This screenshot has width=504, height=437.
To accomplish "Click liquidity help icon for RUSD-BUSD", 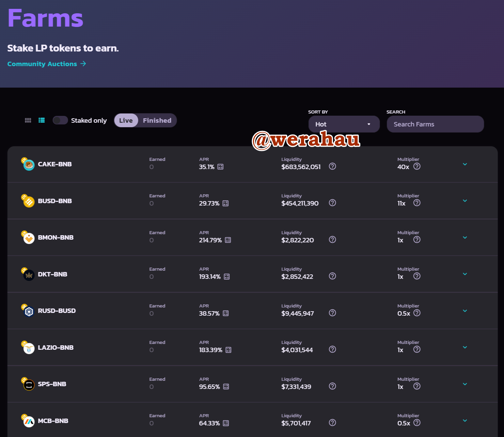I will click(332, 313).
